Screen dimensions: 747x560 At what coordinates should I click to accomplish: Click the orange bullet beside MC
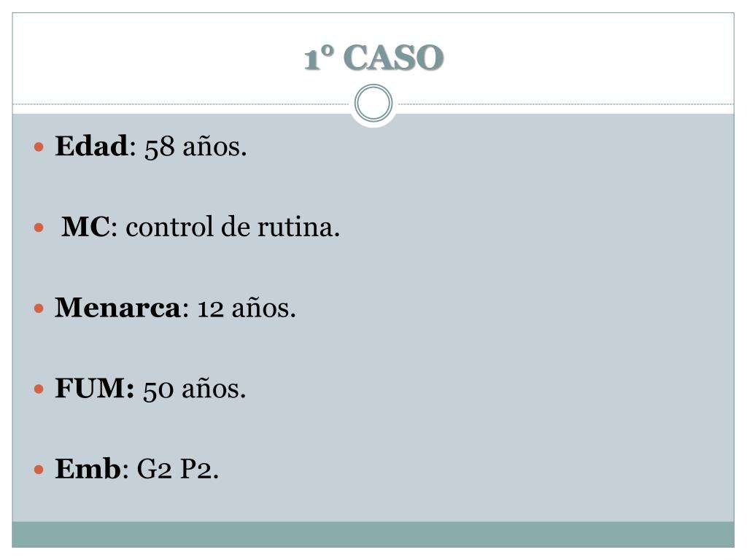tap(39, 227)
